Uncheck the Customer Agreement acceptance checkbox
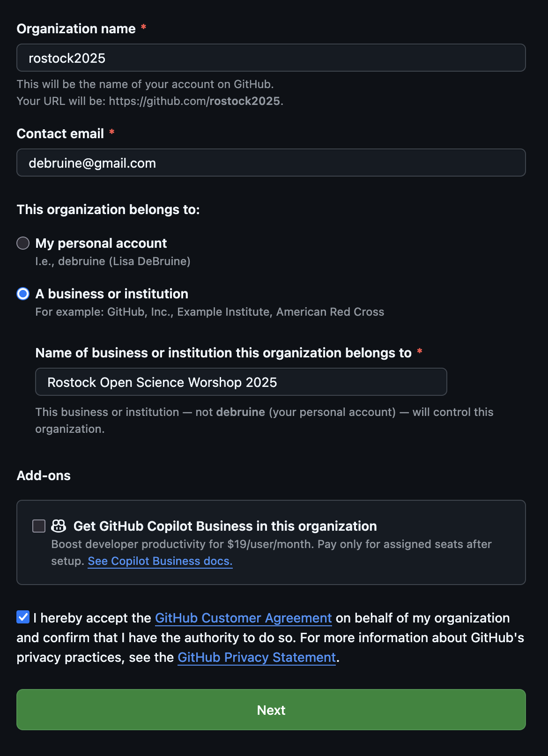 tap(23, 617)
